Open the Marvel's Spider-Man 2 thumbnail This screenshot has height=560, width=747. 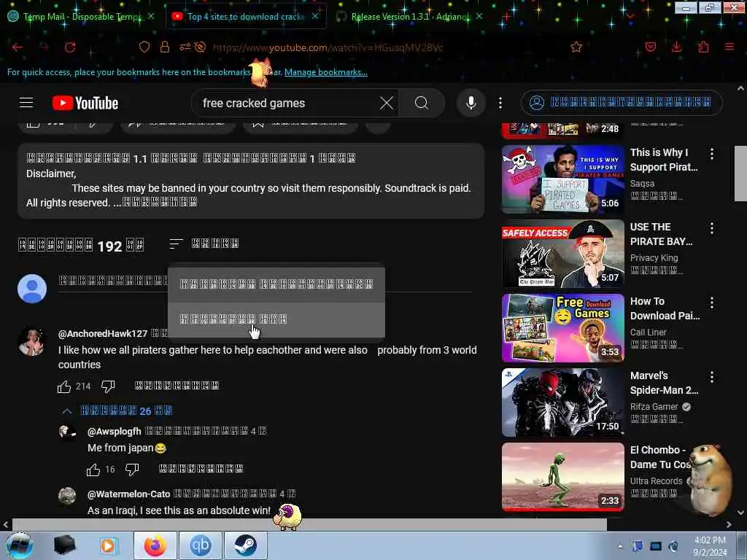click(563, 402)
